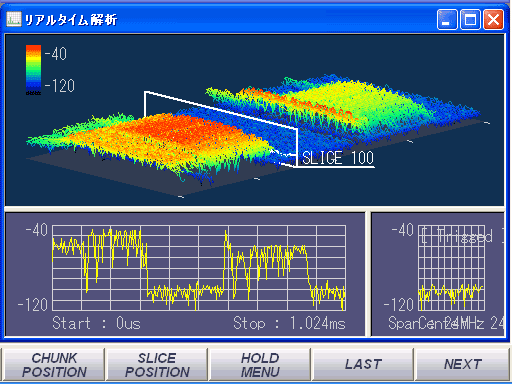Click the color scale legend bar

pyautogui.click(x=33, y=70)
